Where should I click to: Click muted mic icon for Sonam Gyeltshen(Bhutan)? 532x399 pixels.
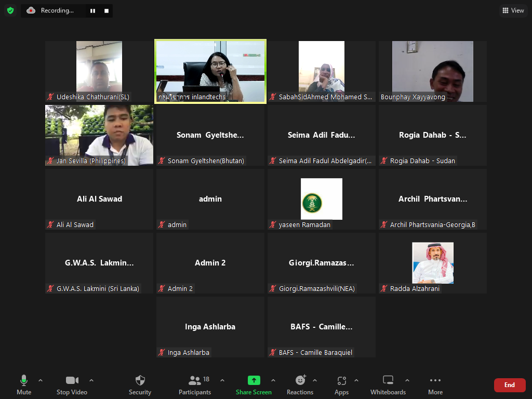162,161
